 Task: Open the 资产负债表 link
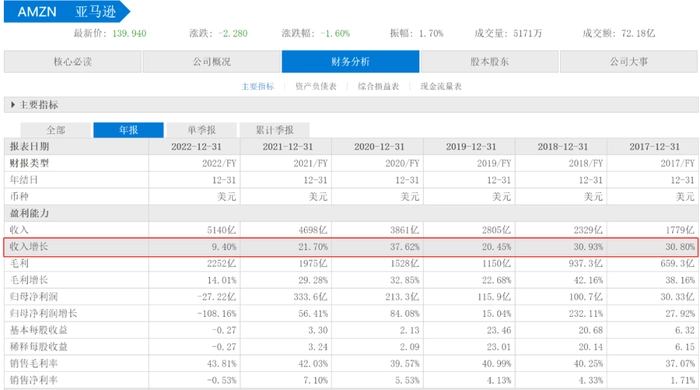pos(316,86)
